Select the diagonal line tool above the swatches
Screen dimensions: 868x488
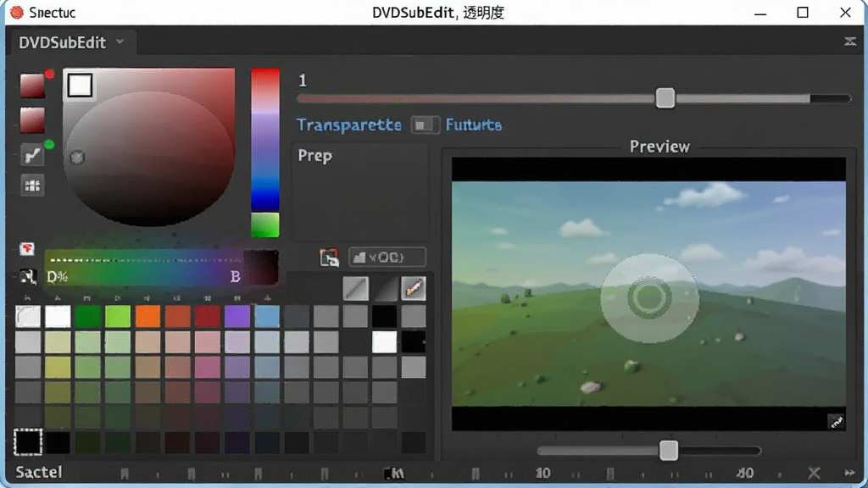click(x=355, y=288)
